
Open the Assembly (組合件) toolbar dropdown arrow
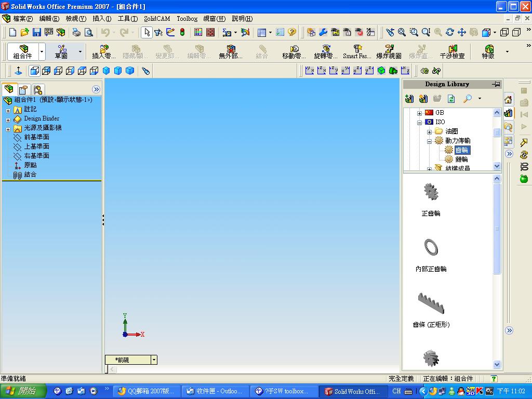42,51
